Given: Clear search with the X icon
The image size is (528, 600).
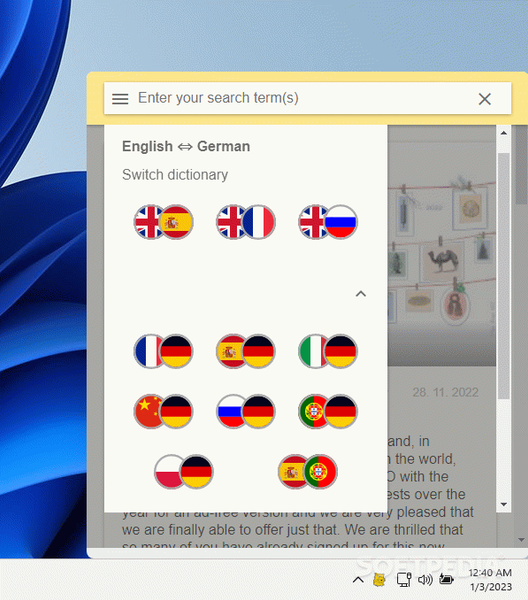Looking at the screenshot, I should pyautogui.click(x=484, y=99).
